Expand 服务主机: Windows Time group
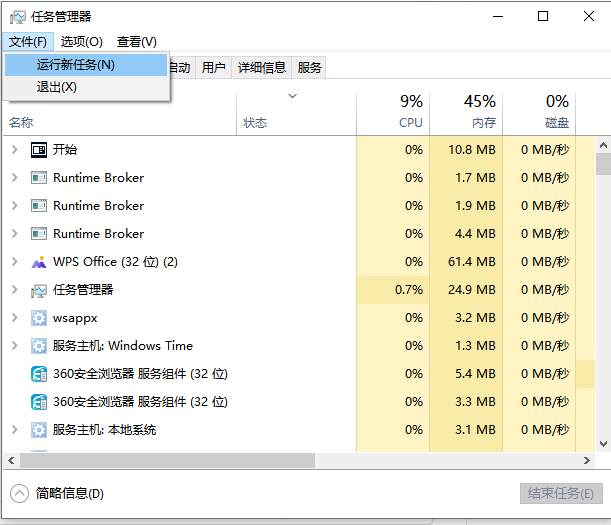 (x=15, y=346)
